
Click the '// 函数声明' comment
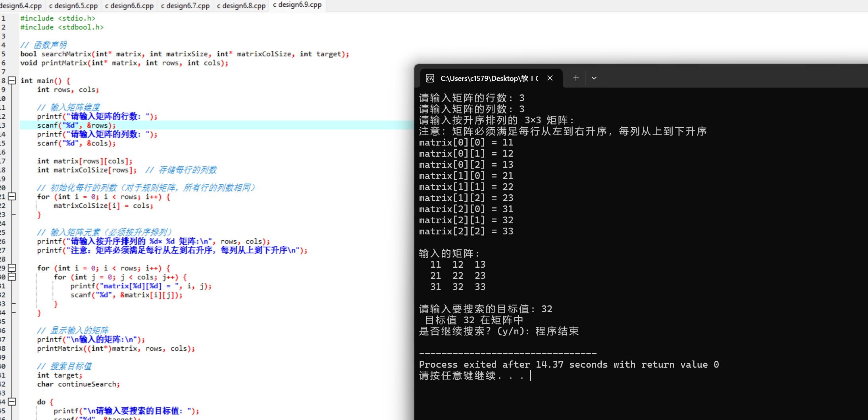point(44,45)
